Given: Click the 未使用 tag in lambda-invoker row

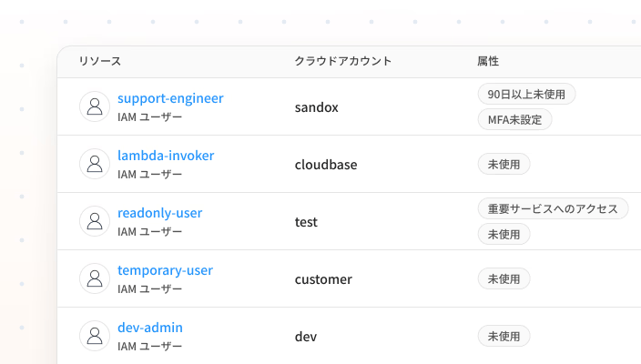Looking at the screenshot, I should pyautogui.click(x=504, y=164).
